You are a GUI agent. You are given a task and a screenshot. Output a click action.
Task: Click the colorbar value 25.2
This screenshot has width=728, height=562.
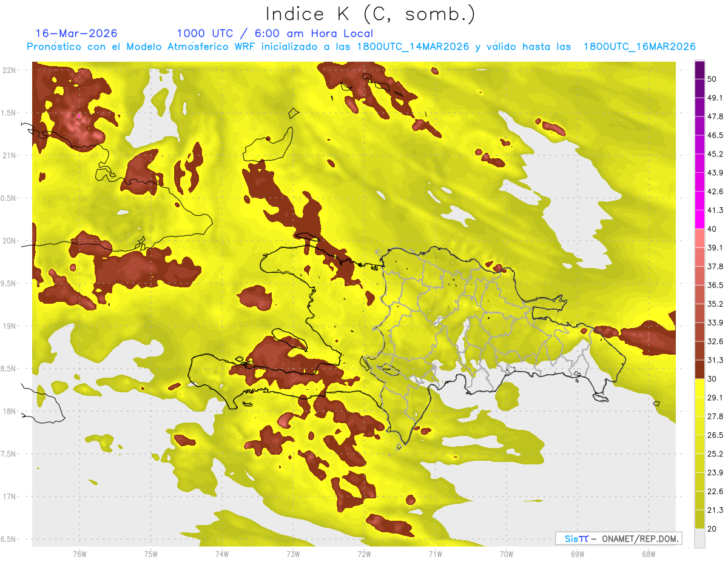(x=715, y=454)
